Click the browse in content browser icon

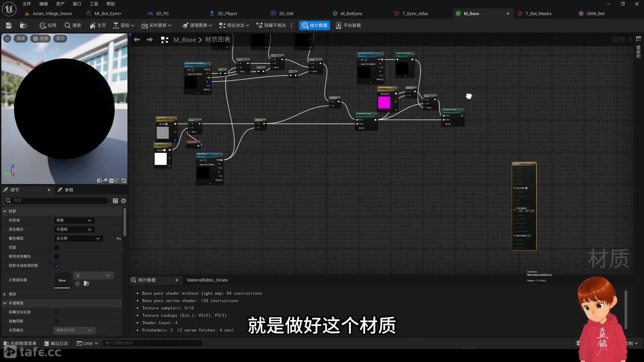87,284
